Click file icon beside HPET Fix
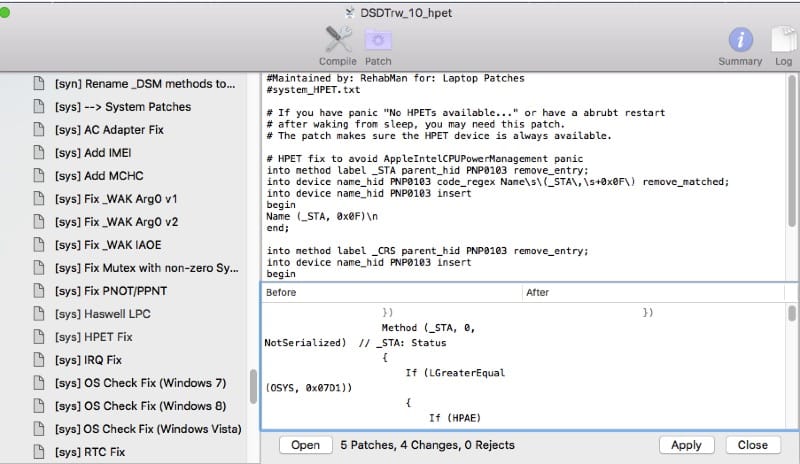Image resolution: width=800 pixels, height=464 pixels. [39, 337]
